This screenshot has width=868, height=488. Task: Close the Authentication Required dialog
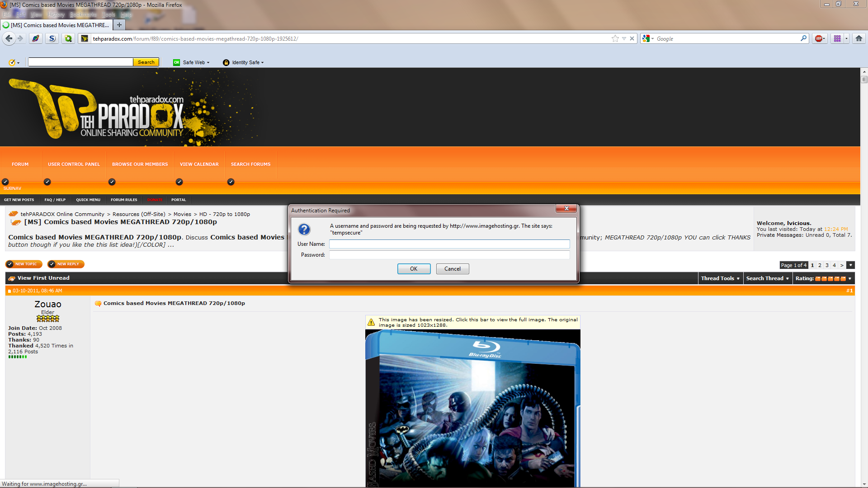point(566,208)
